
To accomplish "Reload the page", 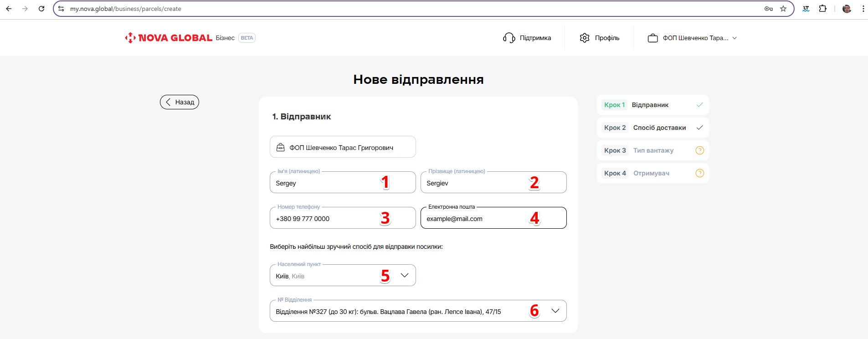I will click(41, 9).
